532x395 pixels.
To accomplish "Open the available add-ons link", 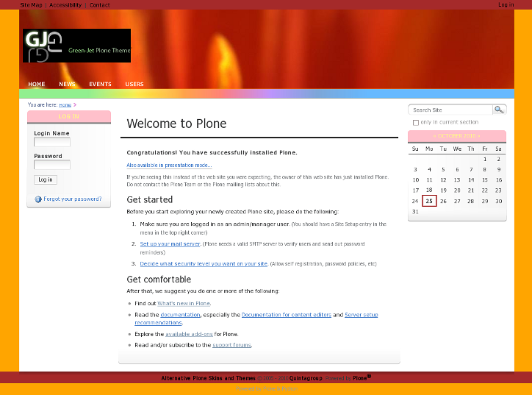I will pos(189,334).
